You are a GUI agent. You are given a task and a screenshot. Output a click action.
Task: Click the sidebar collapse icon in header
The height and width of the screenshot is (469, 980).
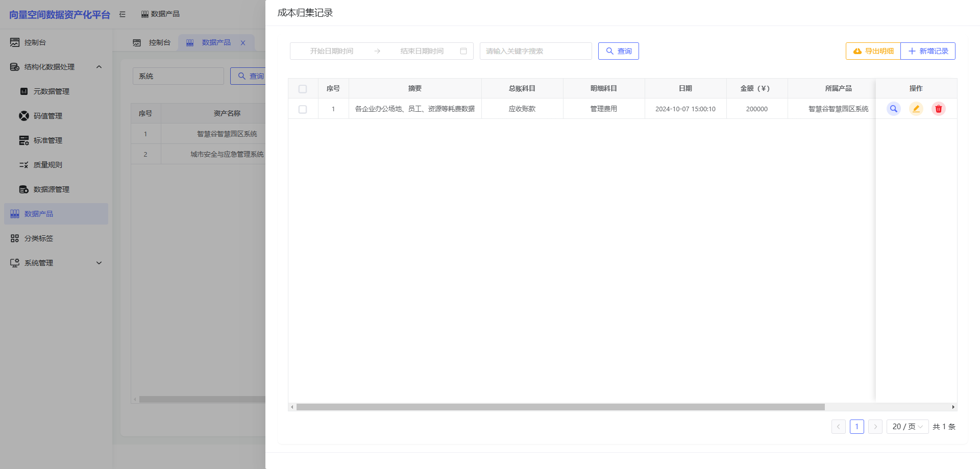(122, 14)
